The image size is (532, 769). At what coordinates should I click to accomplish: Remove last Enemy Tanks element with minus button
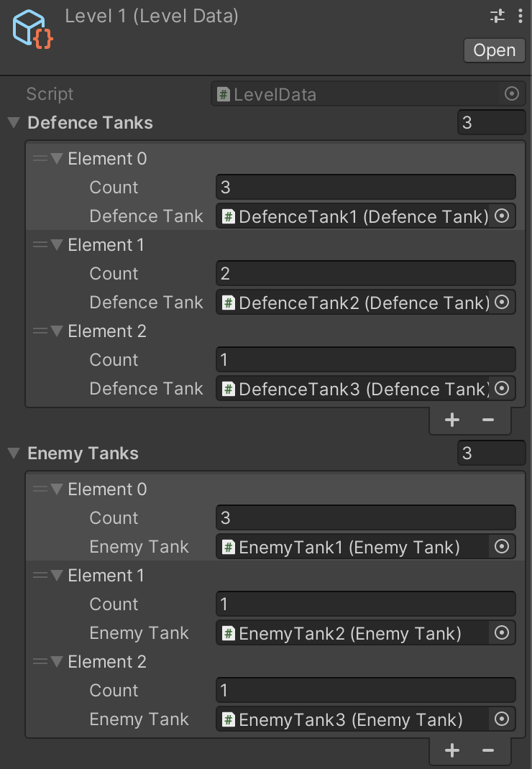coord(488,750)
